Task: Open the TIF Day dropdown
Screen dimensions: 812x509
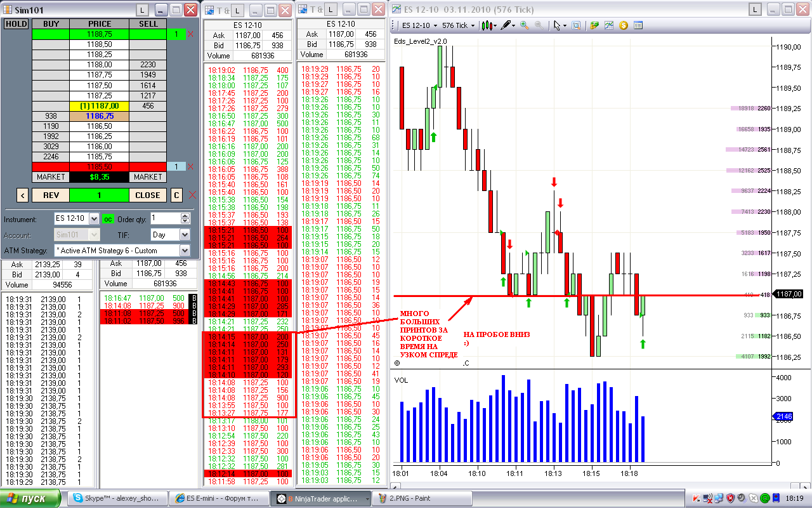Action: (x=185, y=234)
